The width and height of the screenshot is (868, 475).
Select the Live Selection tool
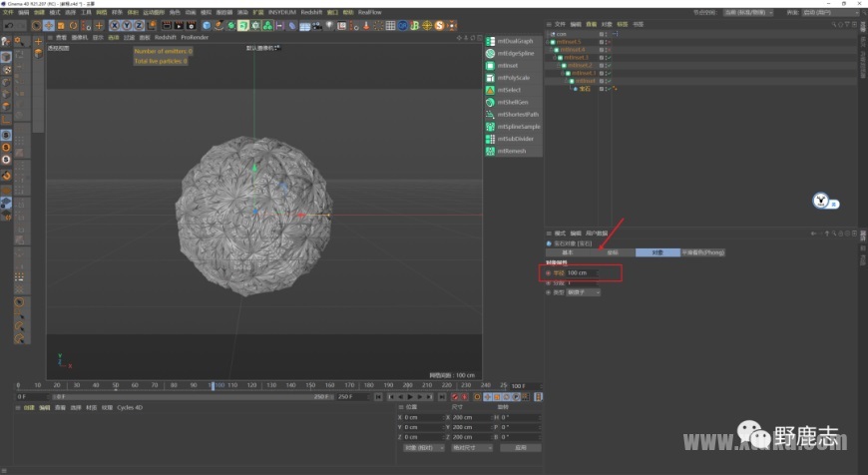(37, 26)
